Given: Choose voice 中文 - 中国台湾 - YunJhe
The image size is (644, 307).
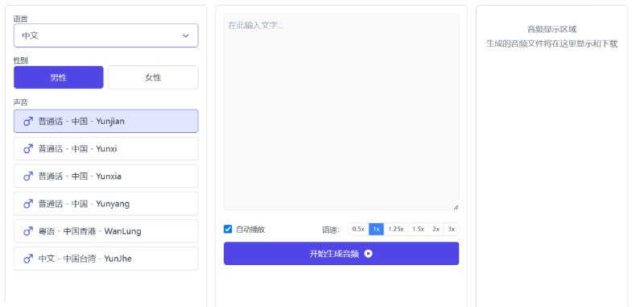Looking at the screenshot, I should (x=106, y=259).
